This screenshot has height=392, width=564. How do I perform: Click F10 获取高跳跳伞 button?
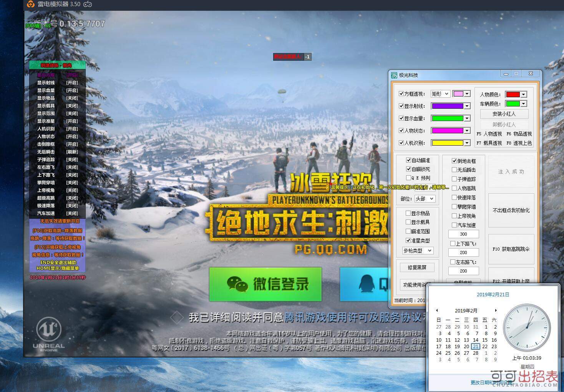(x=511, y=249)
